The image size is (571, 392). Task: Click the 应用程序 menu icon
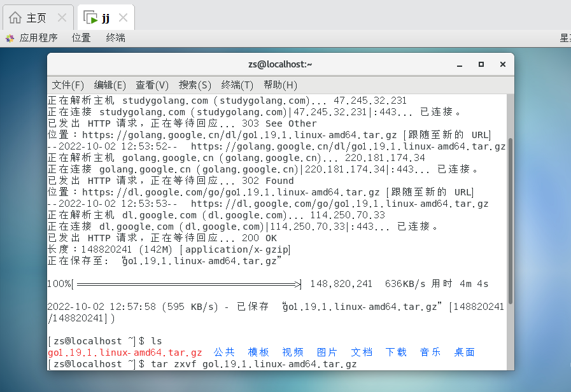click(10, 38)
